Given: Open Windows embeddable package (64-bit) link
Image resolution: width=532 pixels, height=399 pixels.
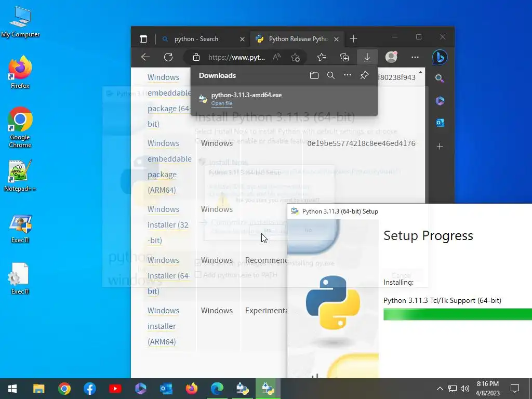Looking at the screenshot, I should click(169, 101).
